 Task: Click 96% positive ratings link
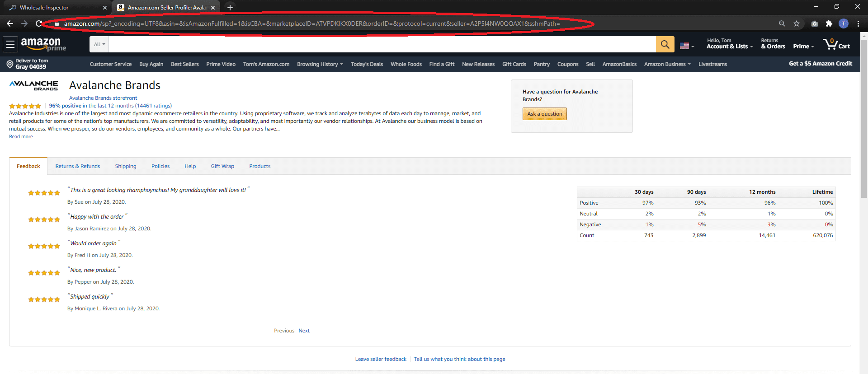(110, 106)
